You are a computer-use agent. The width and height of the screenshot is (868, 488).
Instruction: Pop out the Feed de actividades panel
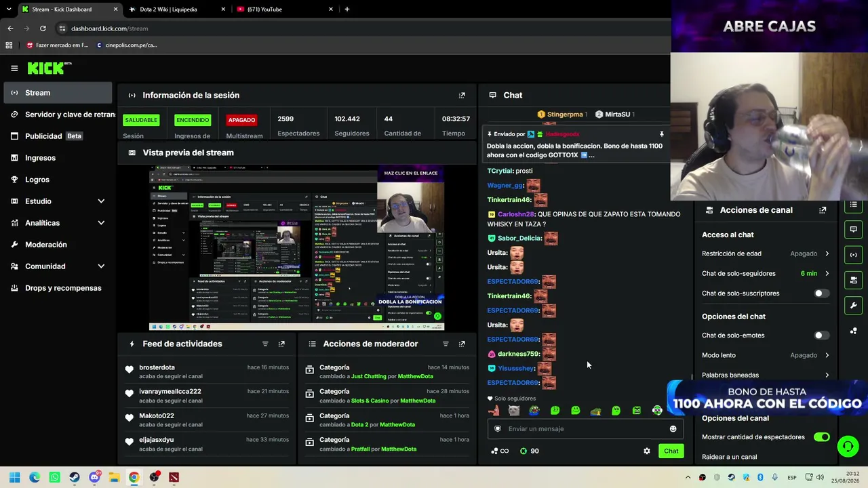(281, 344)
